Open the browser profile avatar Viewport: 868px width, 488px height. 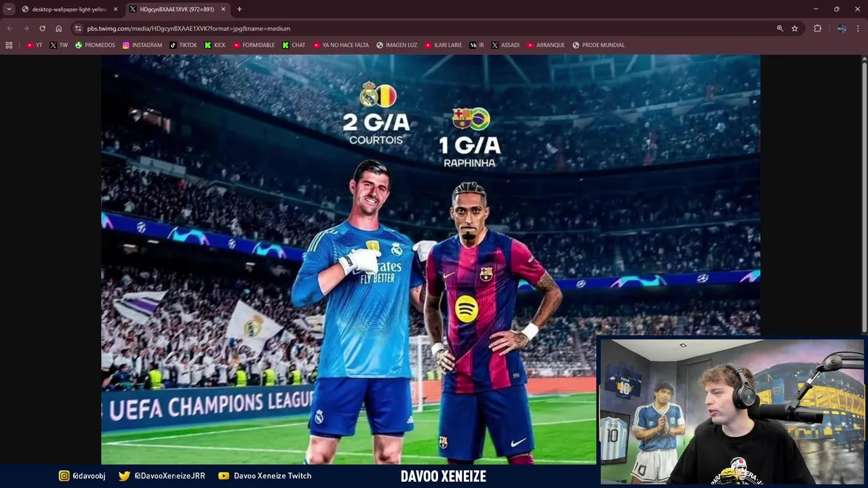(842, 28)
